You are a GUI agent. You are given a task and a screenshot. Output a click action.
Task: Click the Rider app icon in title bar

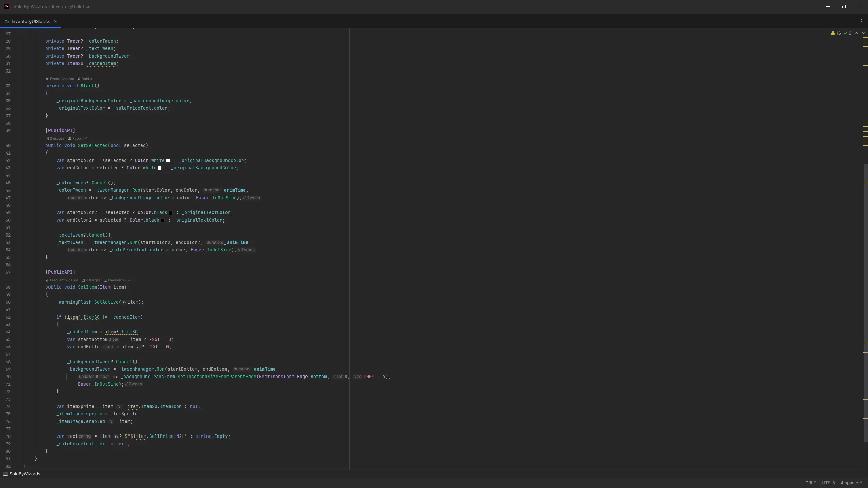[6, 6]
